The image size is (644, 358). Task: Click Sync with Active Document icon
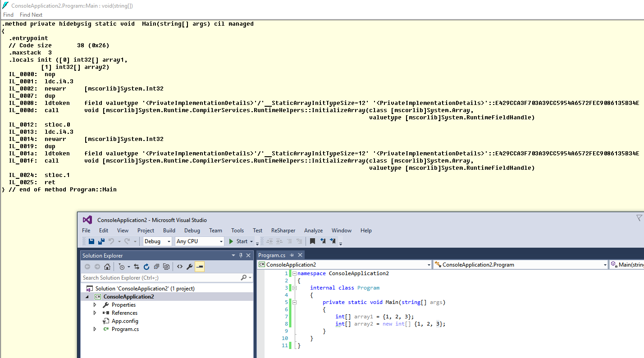pos(137,267)
